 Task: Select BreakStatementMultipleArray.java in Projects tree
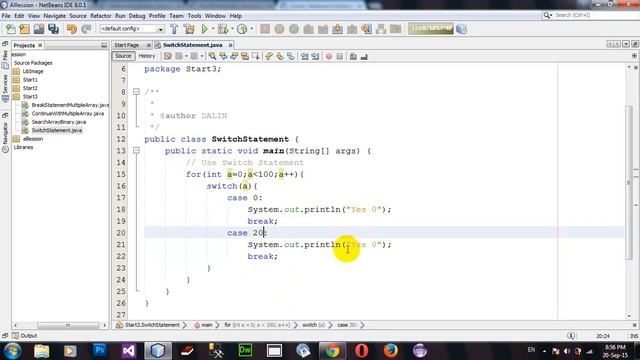(70, 105)
